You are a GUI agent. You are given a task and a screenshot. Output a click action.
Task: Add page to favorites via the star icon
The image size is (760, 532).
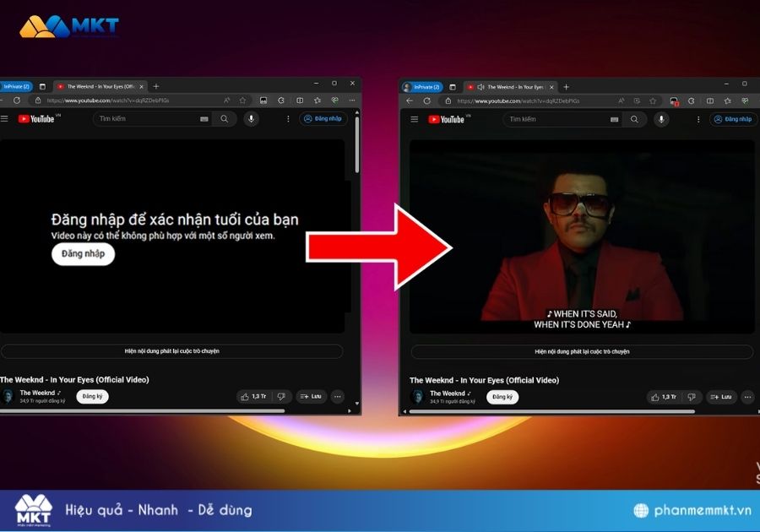pos(653,100)
